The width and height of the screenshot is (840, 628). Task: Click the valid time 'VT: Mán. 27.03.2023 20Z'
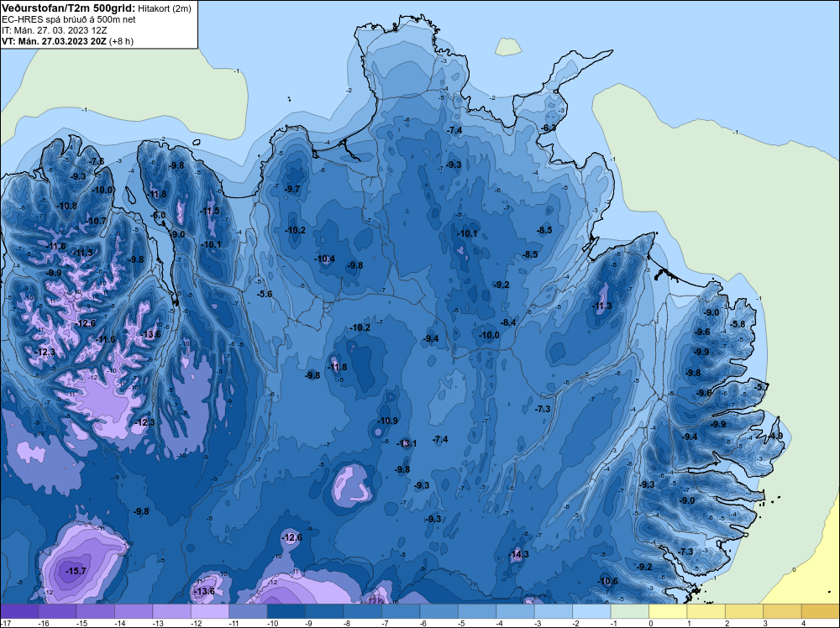(54, 41)
